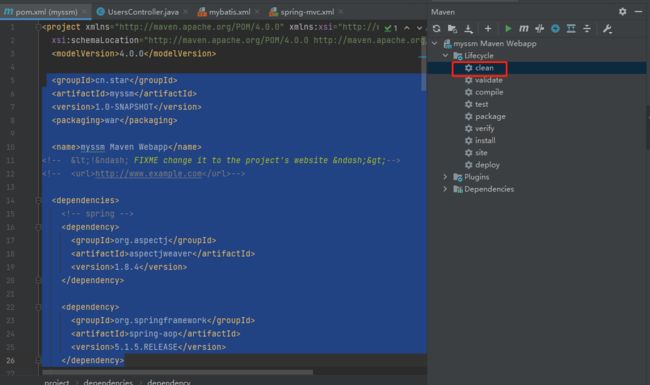This screenshot has width=650, height=385.
Task: Toggle Maven offline mode icon
Action: point(539,29)
